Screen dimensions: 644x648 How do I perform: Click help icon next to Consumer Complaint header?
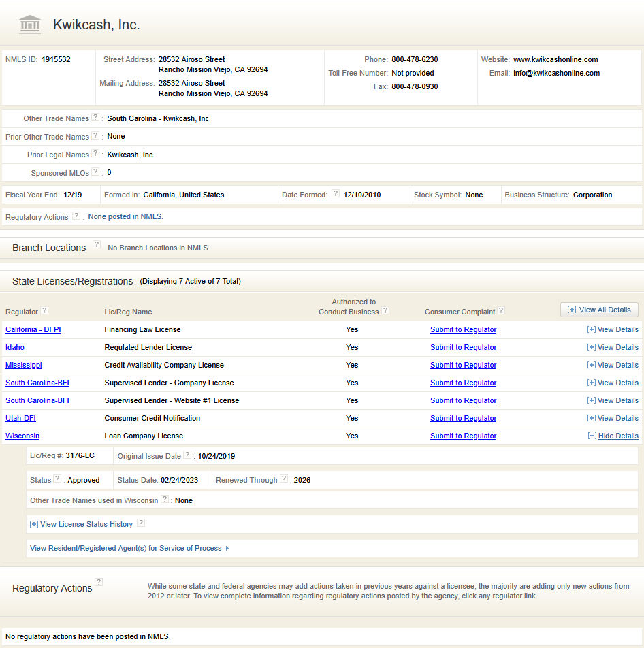click(x=501, y=310)
